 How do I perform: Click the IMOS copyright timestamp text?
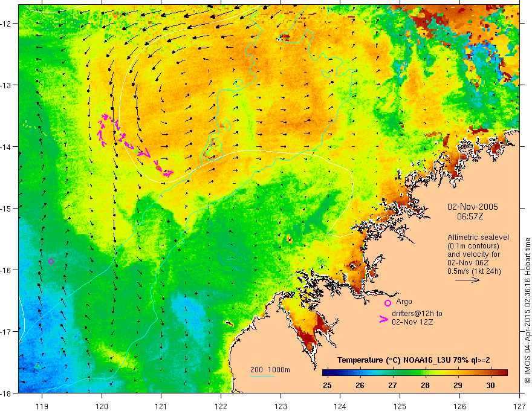(528, 310)
